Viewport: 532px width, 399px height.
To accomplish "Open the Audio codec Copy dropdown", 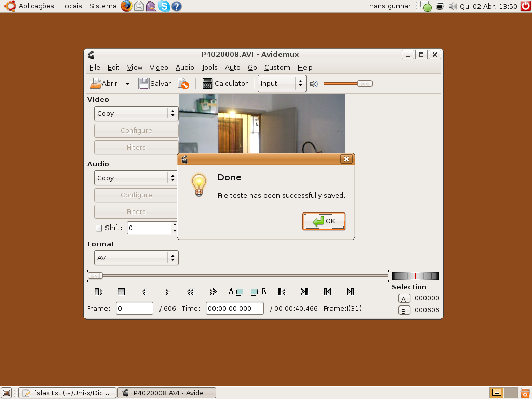I will (x=136, y=178).
